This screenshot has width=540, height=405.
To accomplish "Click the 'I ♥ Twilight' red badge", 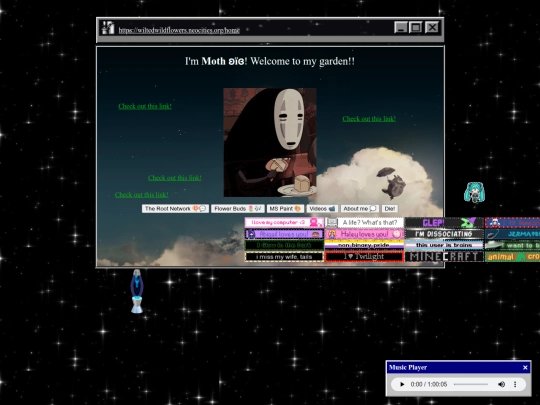I will [x=364, y=257].
